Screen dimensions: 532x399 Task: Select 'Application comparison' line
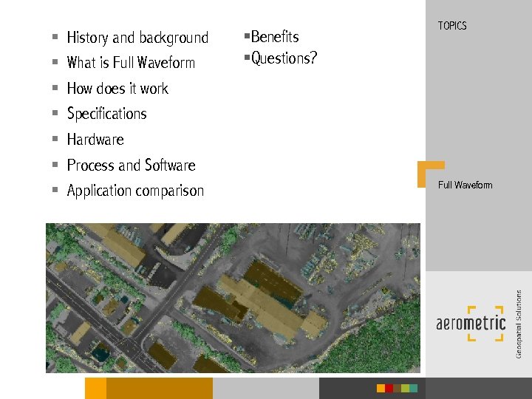(135, 191)
